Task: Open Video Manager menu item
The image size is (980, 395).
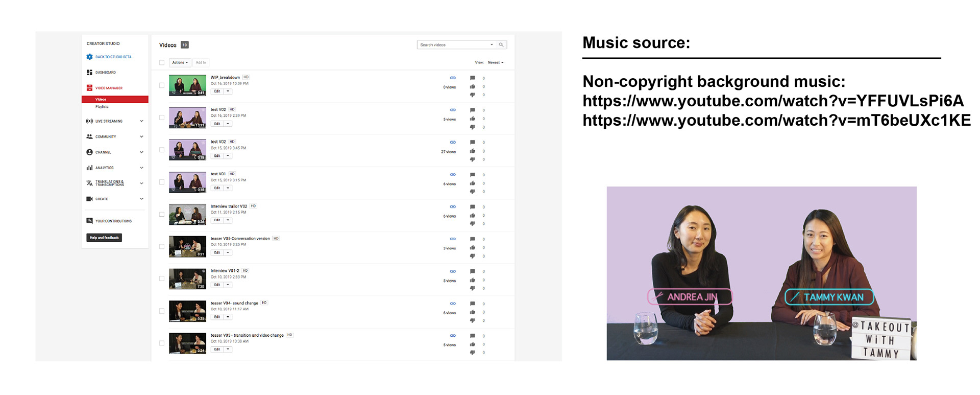Action: tap(109, 88)
